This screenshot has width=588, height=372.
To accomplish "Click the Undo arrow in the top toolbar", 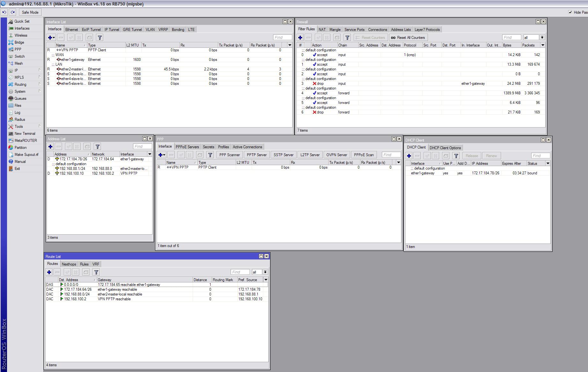I will click(x=4, y=12).
